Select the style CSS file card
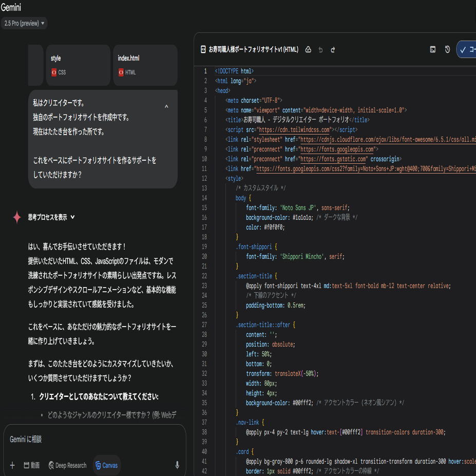 [x=78, y=65]
